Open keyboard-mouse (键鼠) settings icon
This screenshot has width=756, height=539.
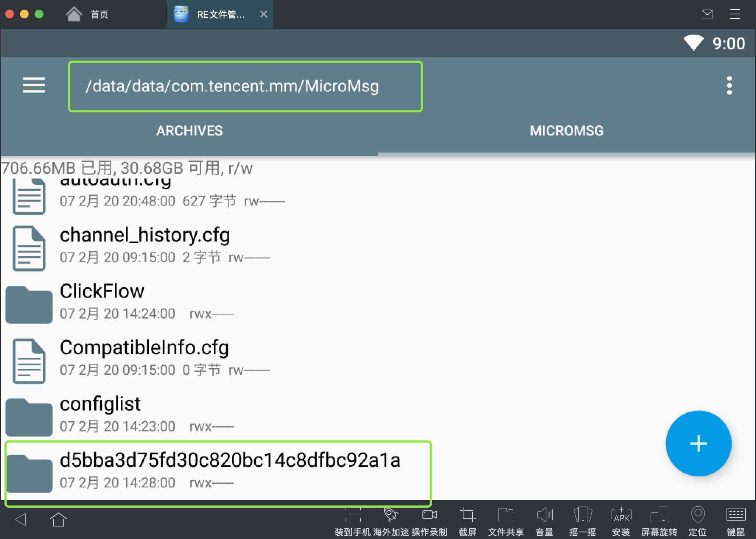click(736, 515)
